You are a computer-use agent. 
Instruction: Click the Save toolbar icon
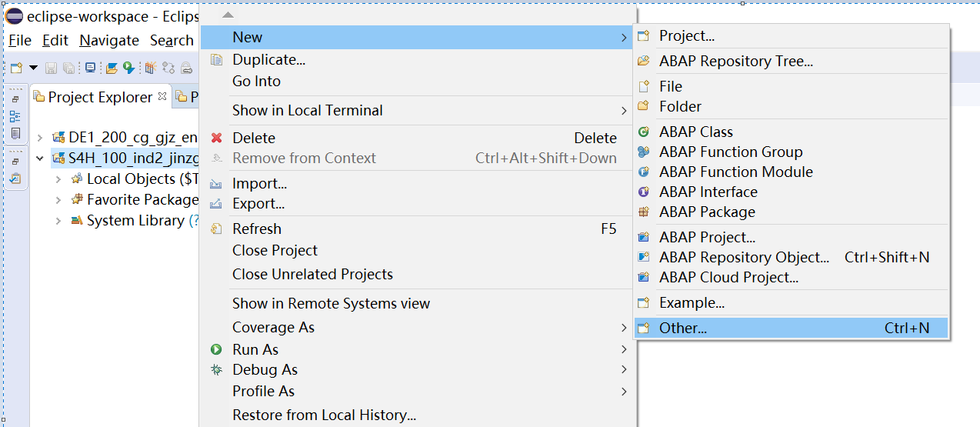tap(51, 68)
